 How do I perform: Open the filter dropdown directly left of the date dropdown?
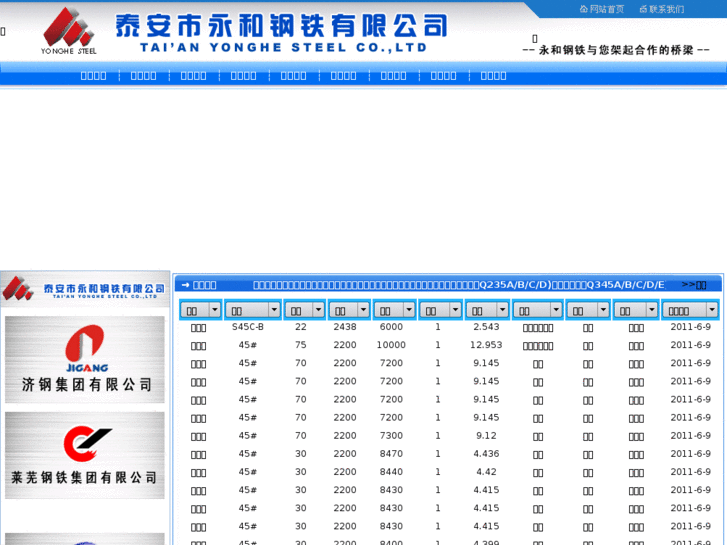coord(636,310)
